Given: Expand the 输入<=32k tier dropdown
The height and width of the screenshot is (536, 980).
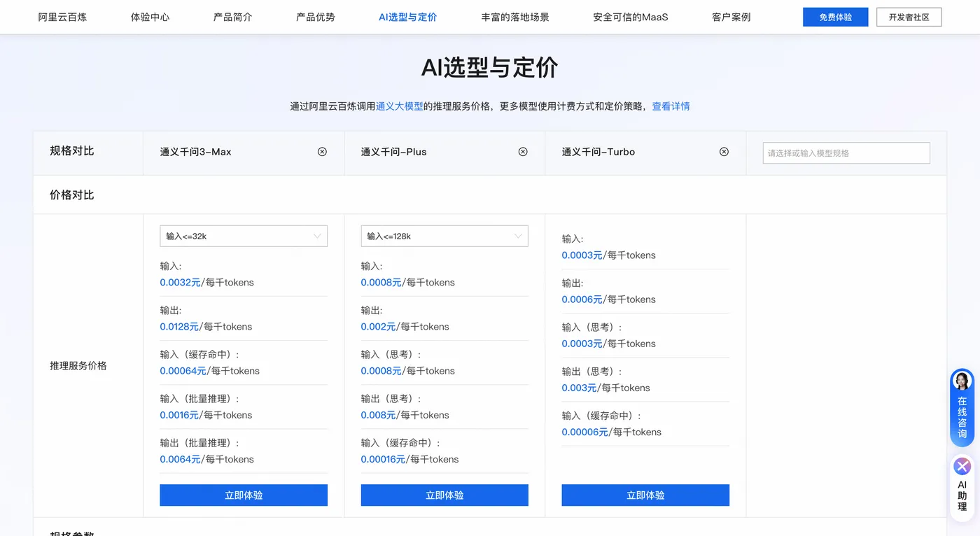Looking at the screenshot, I should 244,236.
